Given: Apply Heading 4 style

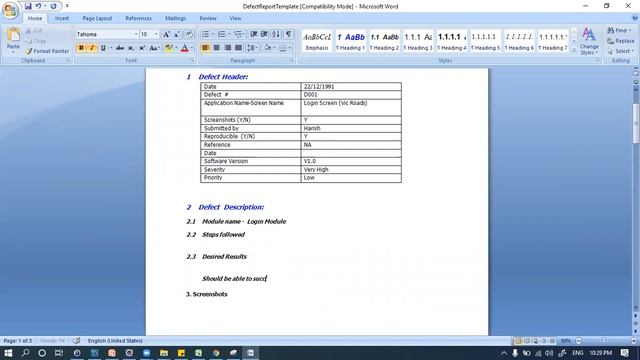Looking at the screenshot, I should (451, 41).
